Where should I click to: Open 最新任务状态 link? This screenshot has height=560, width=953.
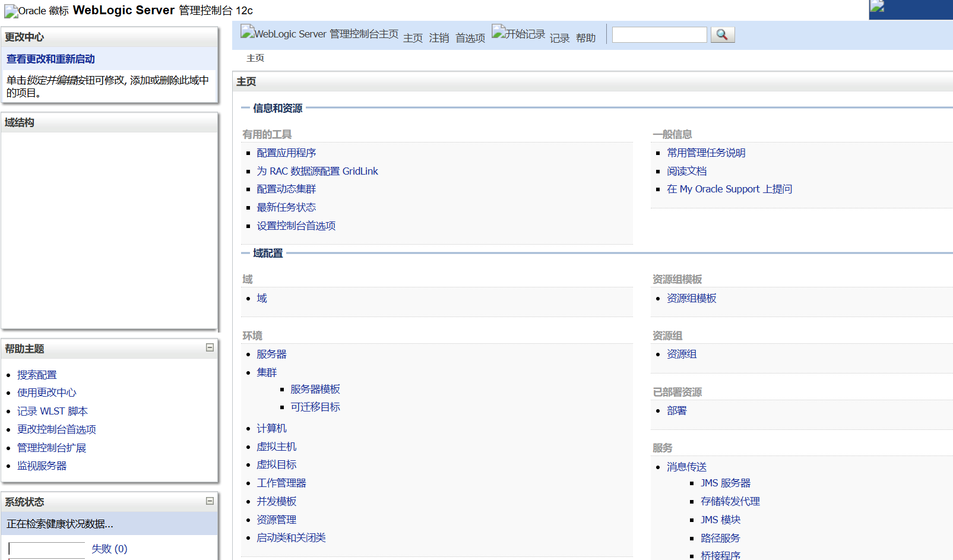point(286,207)
